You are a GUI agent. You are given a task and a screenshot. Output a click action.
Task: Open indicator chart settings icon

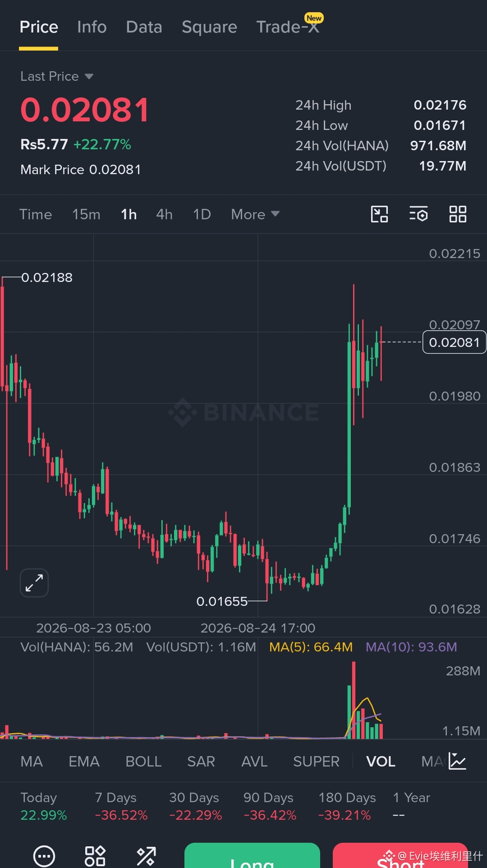457,761
